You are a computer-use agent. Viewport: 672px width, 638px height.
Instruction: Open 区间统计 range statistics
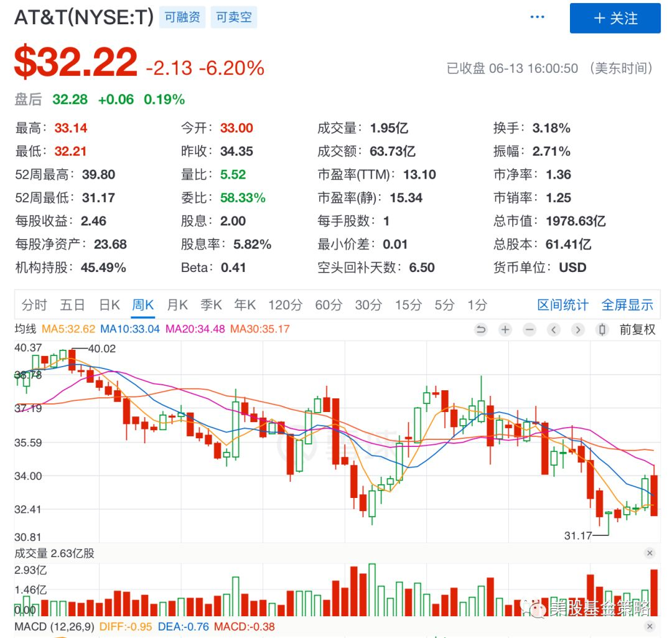tap(562, 305)
